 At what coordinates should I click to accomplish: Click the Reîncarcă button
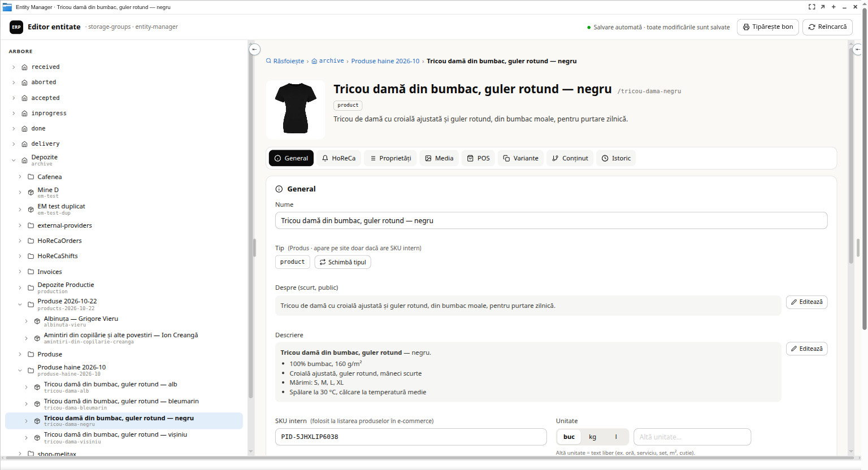(827, 27)
